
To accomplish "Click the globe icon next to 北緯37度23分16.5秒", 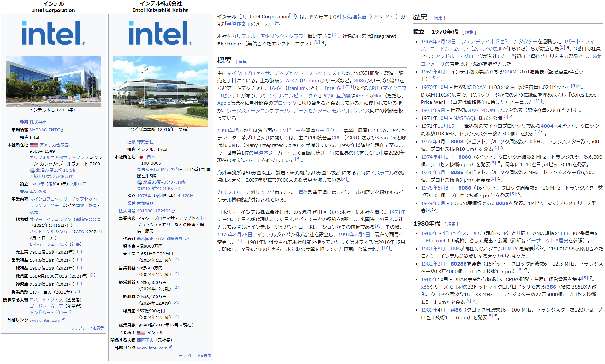I will tap(32, 170).
